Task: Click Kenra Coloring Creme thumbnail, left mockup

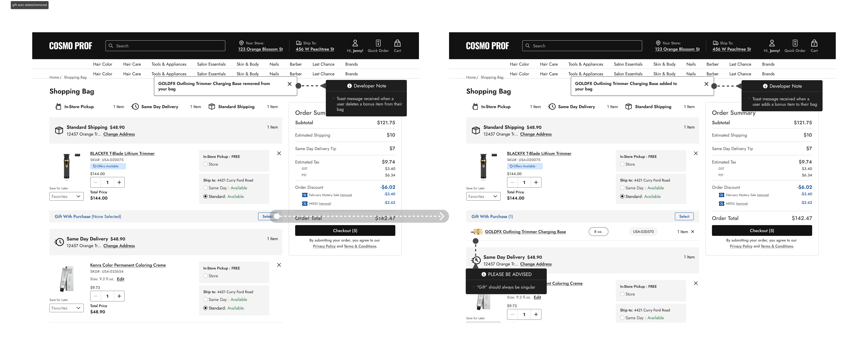Action: (67, 279)
